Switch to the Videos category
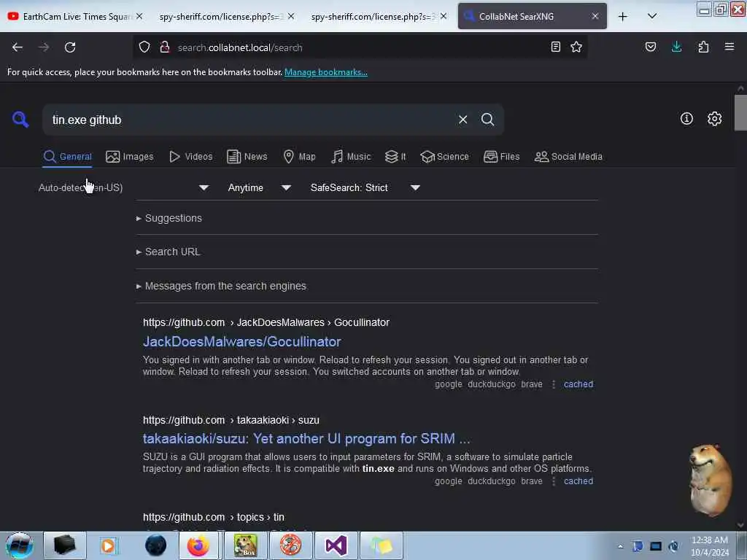The width and height of the screenshot is (747, 560). click(191, 157)
